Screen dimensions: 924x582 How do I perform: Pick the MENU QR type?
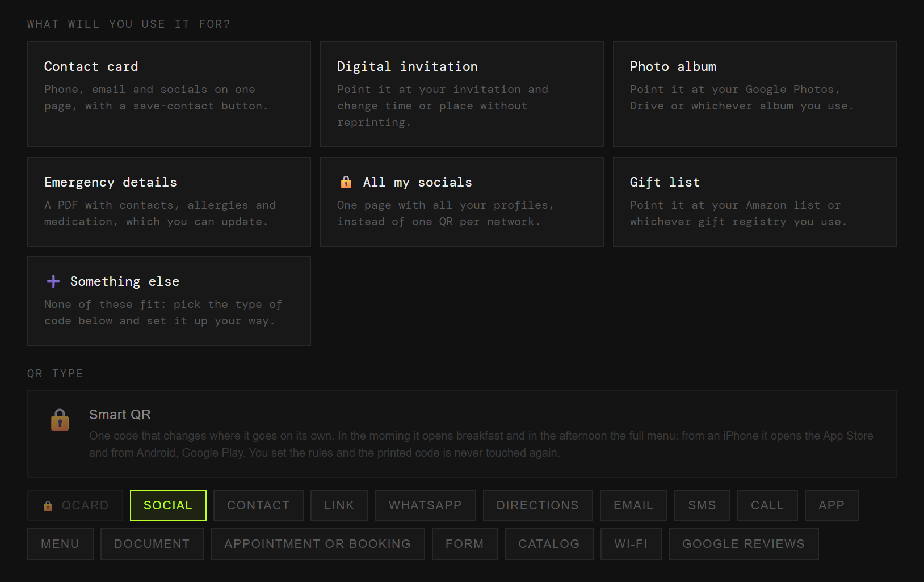pos(60,544)
